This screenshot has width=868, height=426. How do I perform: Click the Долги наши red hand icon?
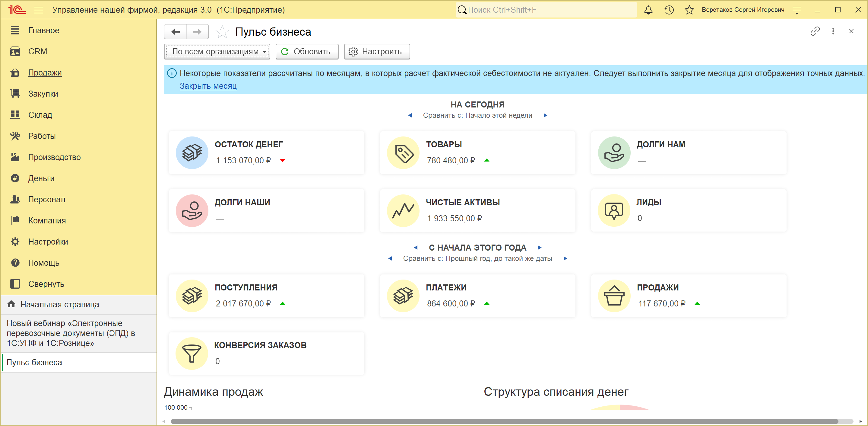click(192, 211)
